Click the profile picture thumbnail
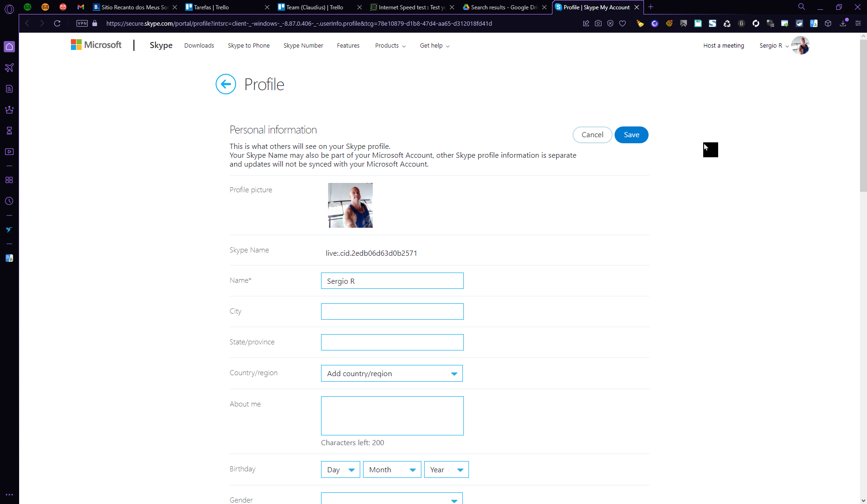Viewport: 867px width, 504px height. pos(350,205)
